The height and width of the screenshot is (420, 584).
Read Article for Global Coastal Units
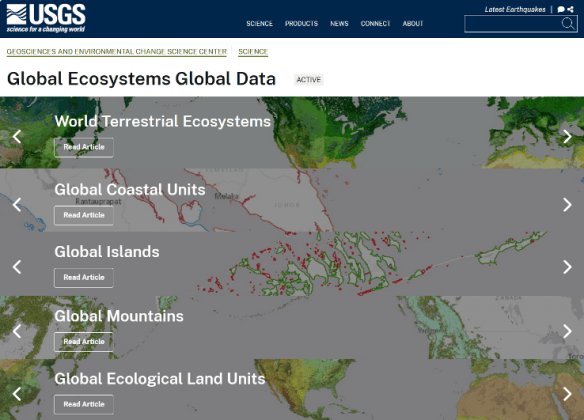tap(84, 215)
